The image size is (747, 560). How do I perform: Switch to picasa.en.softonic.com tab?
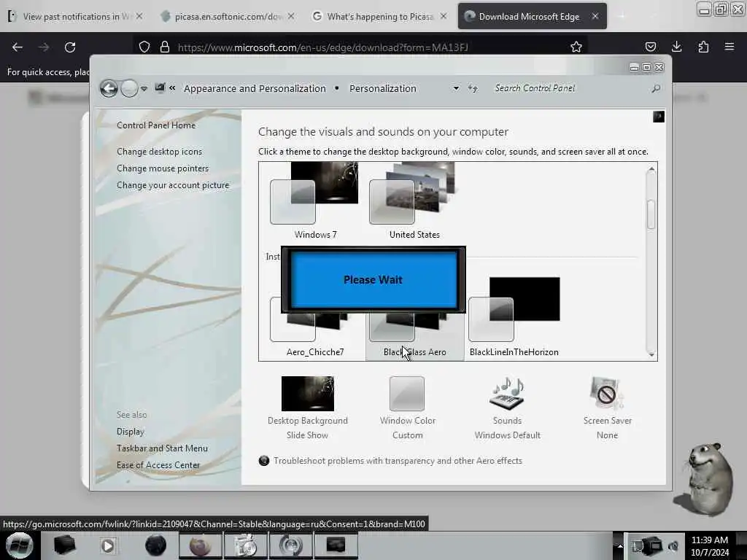[x=223, y=17]
